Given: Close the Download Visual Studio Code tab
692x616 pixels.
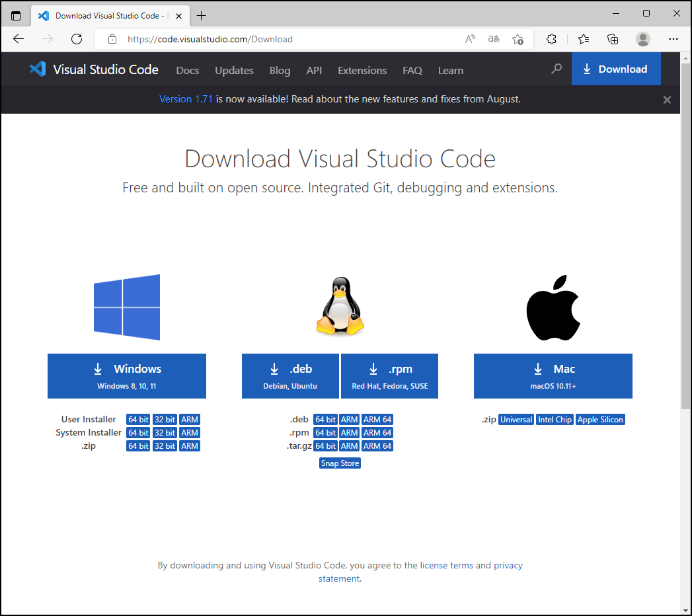Looking at the screenshot, I should 178,16.
